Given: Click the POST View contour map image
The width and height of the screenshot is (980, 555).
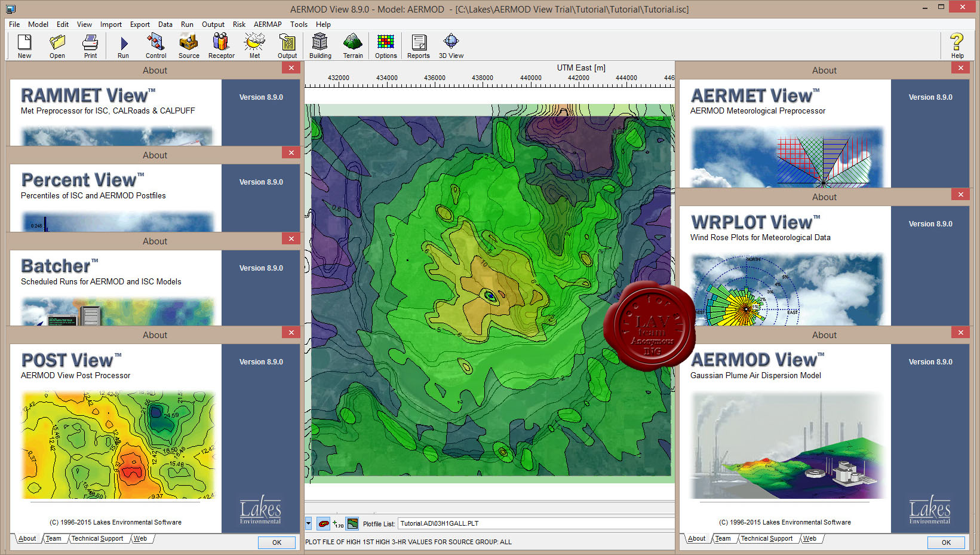Looking at the screenshot, I should pos(118,445).
